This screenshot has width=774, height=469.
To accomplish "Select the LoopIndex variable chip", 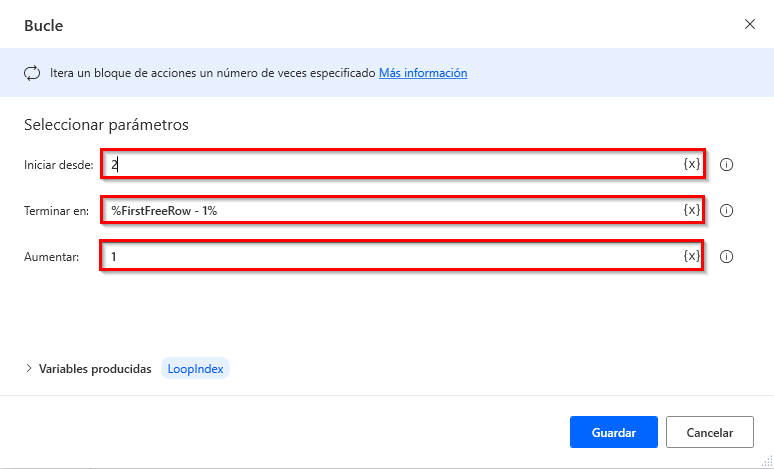I will (x=195, y=369).
